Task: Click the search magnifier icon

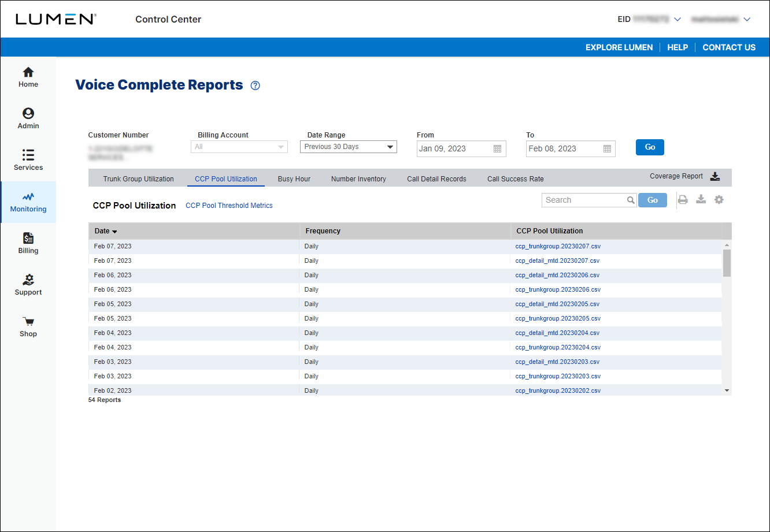Action: [631, 200]
